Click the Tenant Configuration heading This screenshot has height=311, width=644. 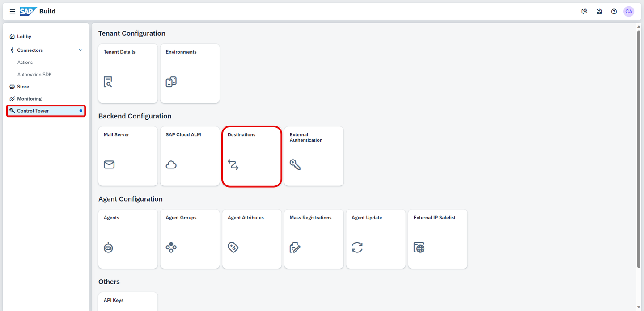pos(132,34)
